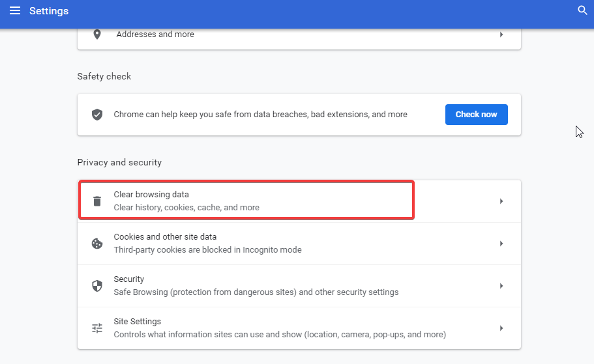Expand the Site Settings row arrow

[501, 328]
